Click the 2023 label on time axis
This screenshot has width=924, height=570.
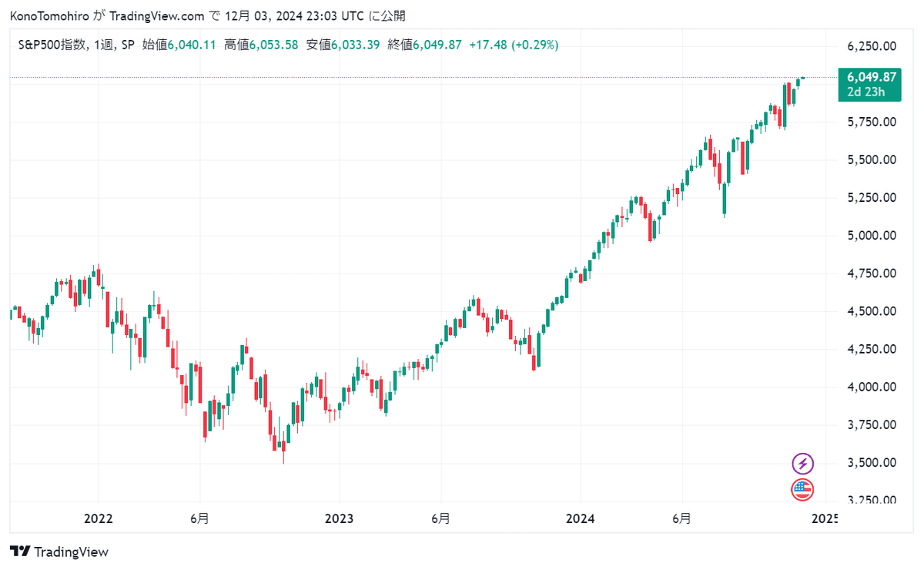tap(340, 518)
